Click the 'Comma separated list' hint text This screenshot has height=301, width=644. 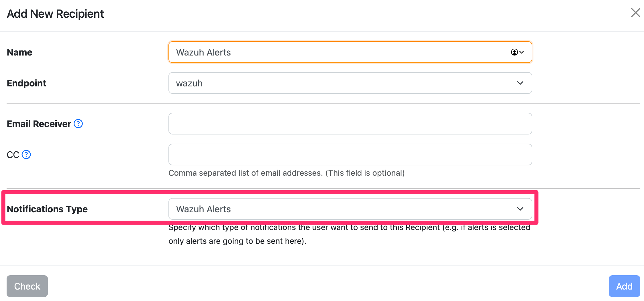pos(286,173)
